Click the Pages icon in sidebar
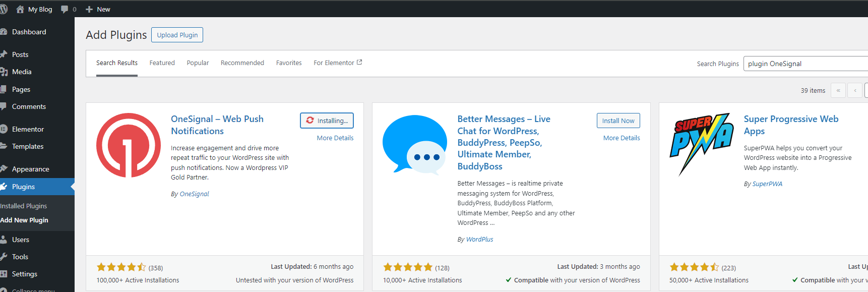 pos(4,89)
